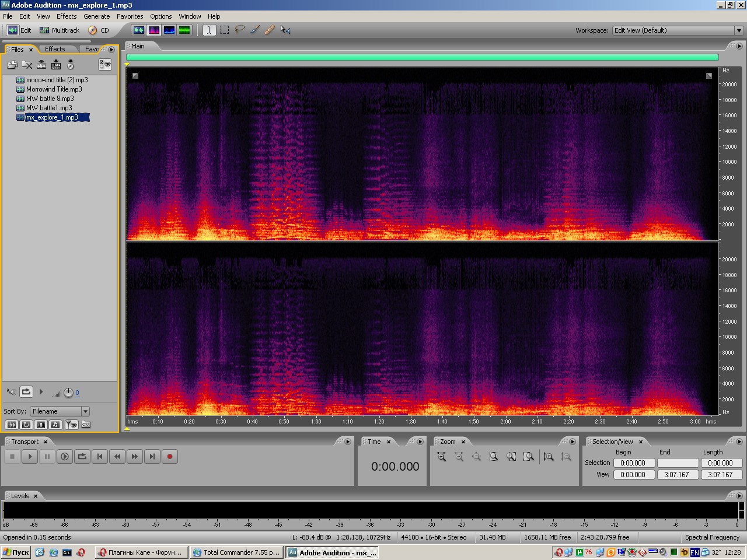Switch to Spectral Frequency display

click(154, 30)
